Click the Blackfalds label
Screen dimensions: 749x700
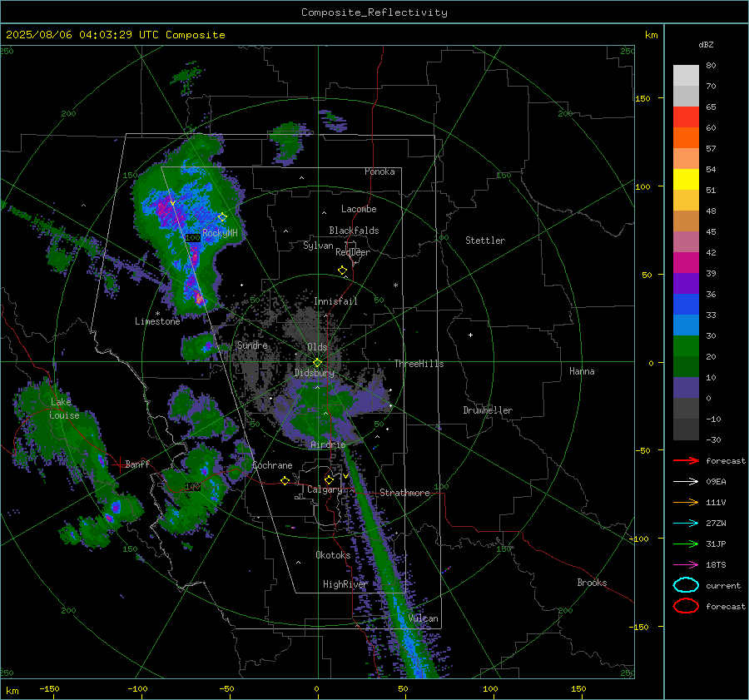pyautogui.click(x=354, y=231)
